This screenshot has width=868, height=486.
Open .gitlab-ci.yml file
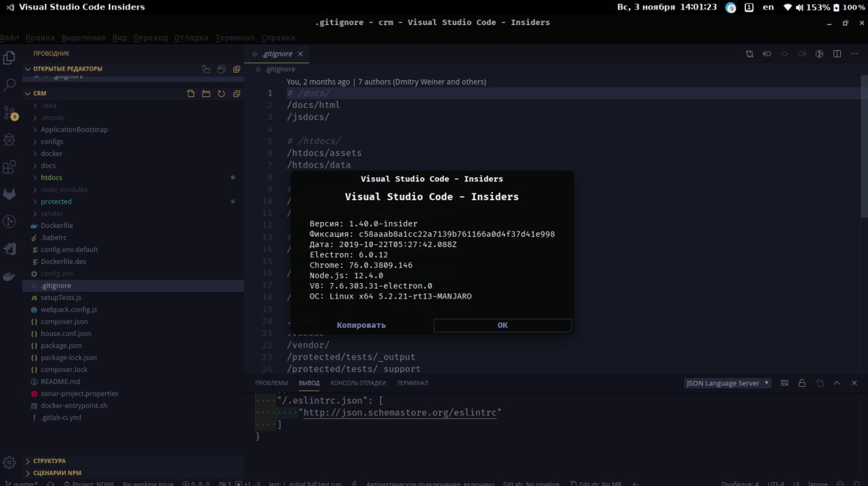tap(133, 417)
